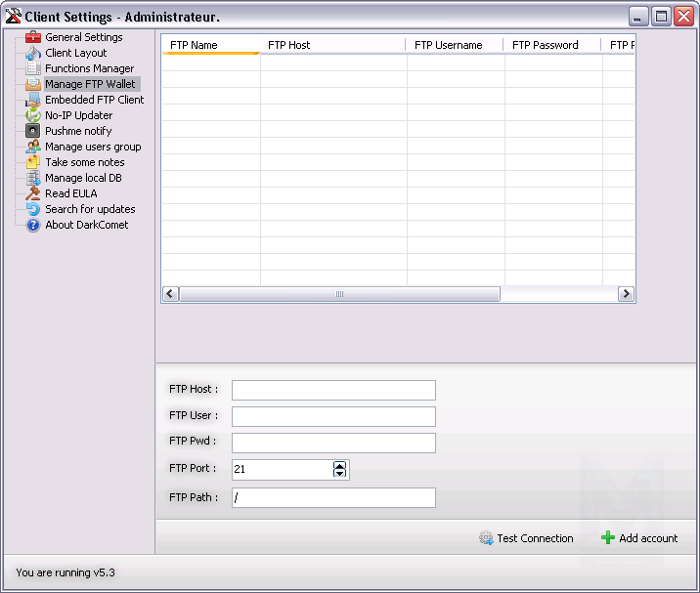Select Manage local DB entry
The image size is (700, 593).
[x=83, y=178]
